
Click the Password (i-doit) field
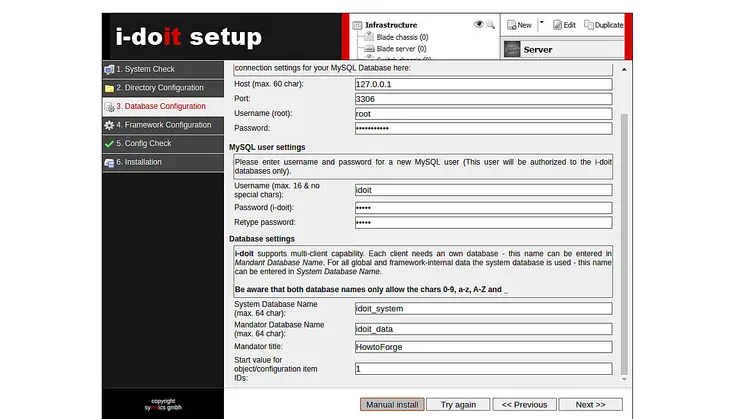(483, 208)
